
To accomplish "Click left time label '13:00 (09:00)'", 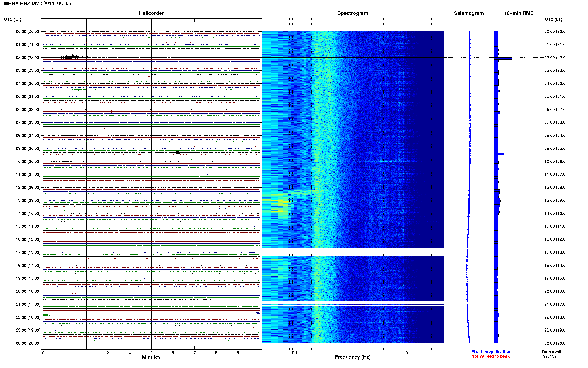I will tap(28, 200).
